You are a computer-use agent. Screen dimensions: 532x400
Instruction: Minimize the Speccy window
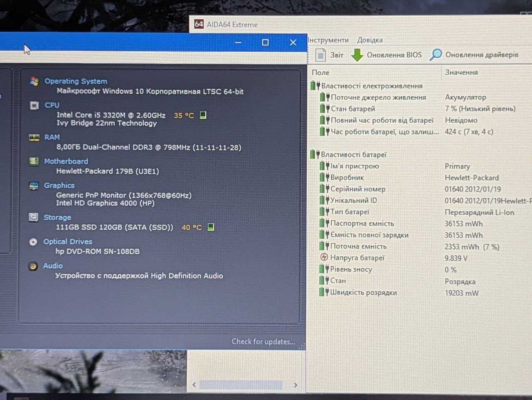point(238,42)
